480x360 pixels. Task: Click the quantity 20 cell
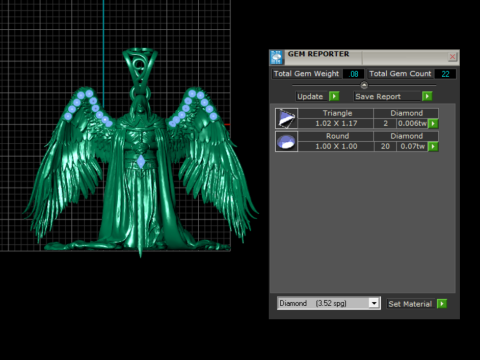coord(385,146)
